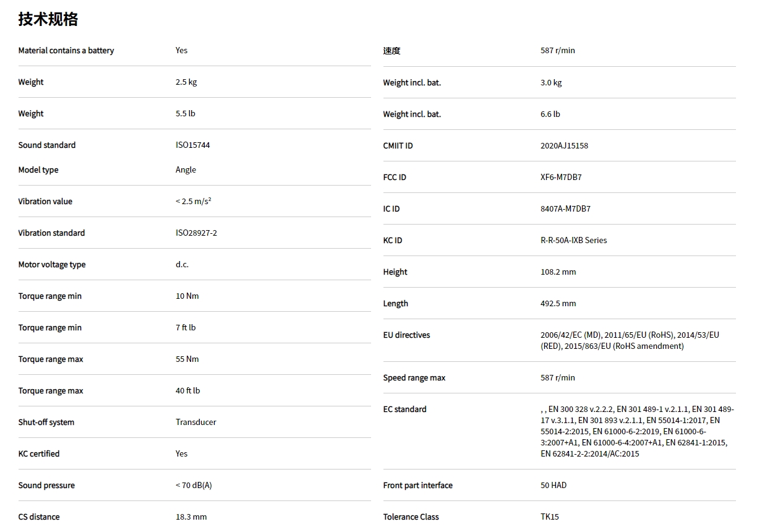This screenshot has height=532, width=757.
Task: Click the Model type label
Action: coord(38,170)
